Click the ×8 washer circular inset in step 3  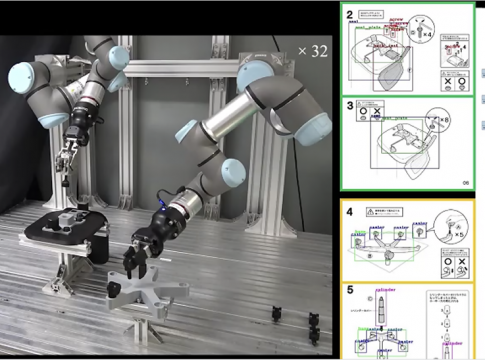[x=438, y=120]
